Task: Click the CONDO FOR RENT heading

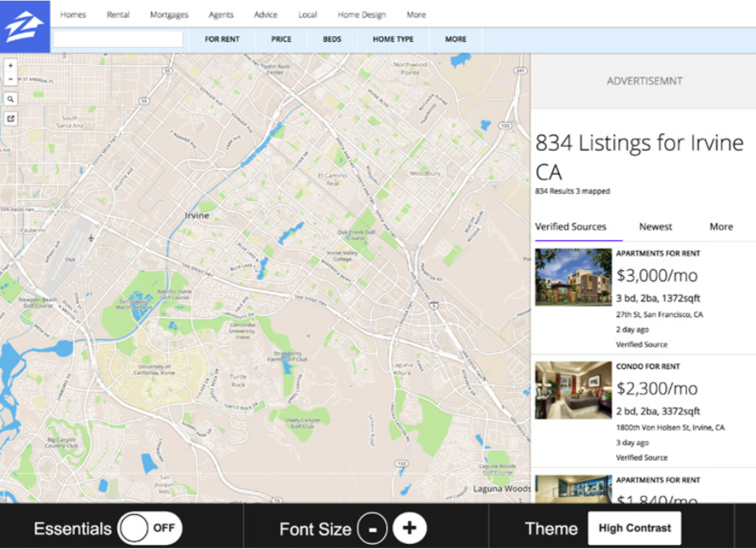Action: click(x=648, y=367)
